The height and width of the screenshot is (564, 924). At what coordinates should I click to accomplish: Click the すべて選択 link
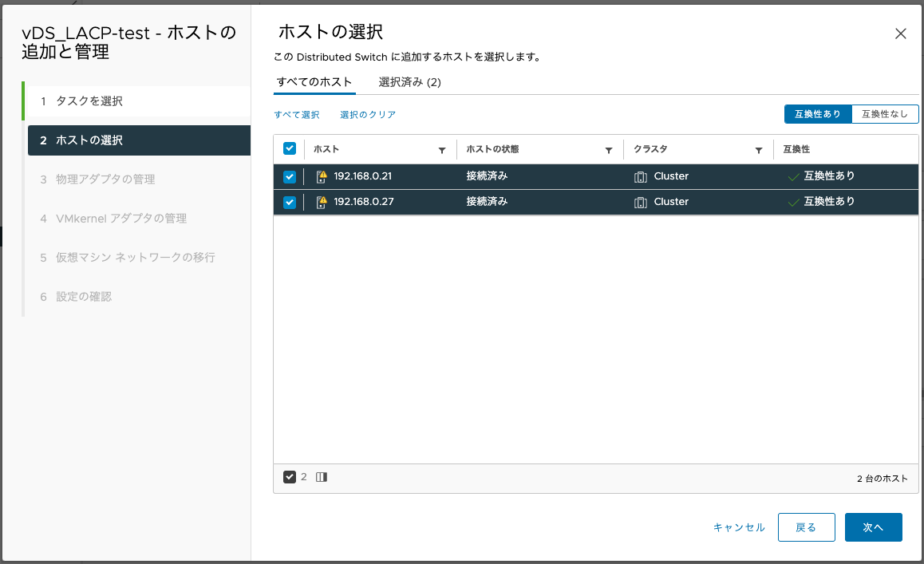pyautogui.click(x=296, y=114)
